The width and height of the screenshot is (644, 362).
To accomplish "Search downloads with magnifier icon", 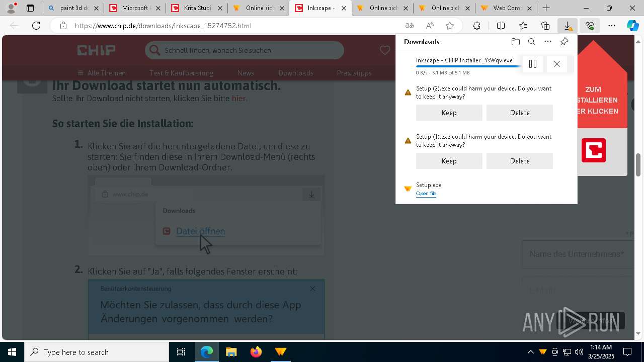I will click(531, 42).
